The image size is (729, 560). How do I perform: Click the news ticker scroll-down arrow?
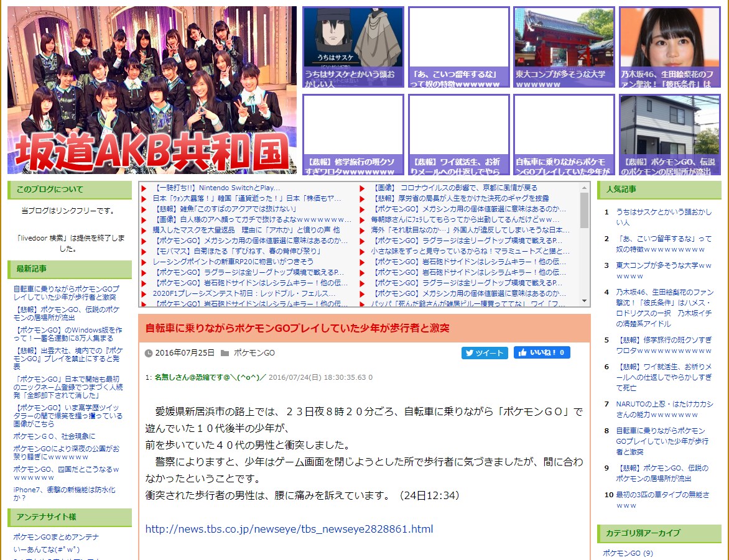pyautogui.click(x=585, y=301)
